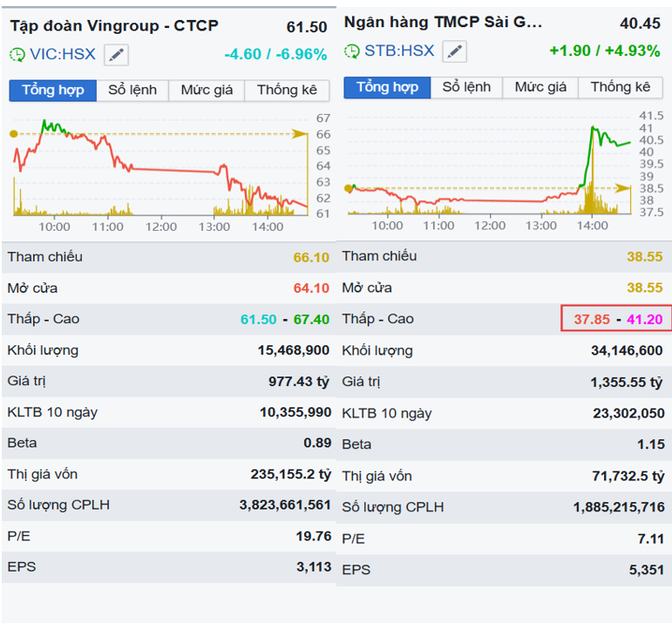This screenshot has width=672, height=623.
Task: Click the KLTB 10 ngày value 10,355,990
Action: tap(295, 413)
